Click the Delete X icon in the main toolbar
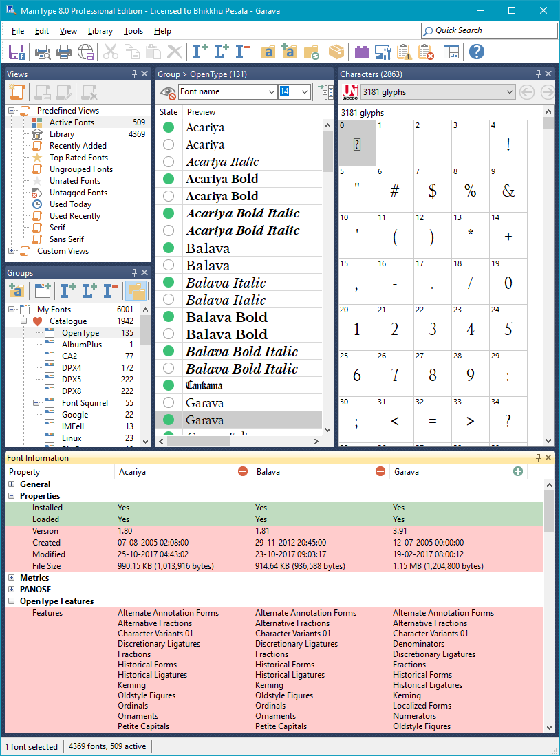Screen dimensions: 560x756 click(175, 52)
